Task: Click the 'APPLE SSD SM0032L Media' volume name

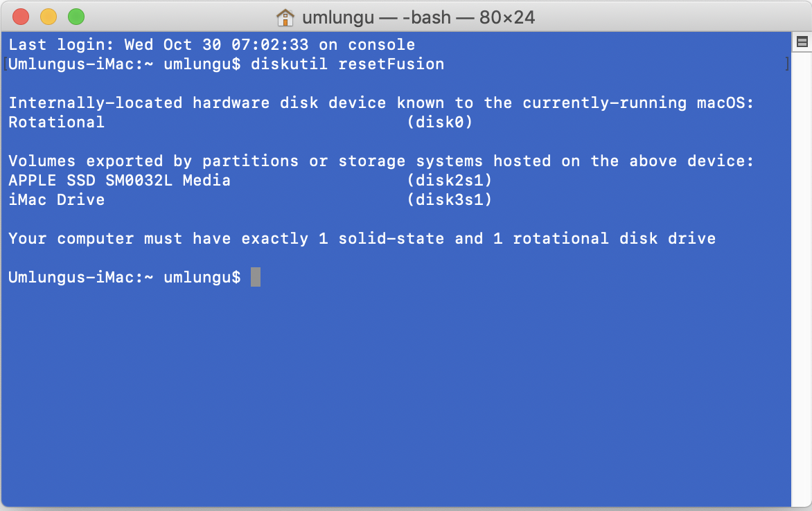Action: coord(119,181)
